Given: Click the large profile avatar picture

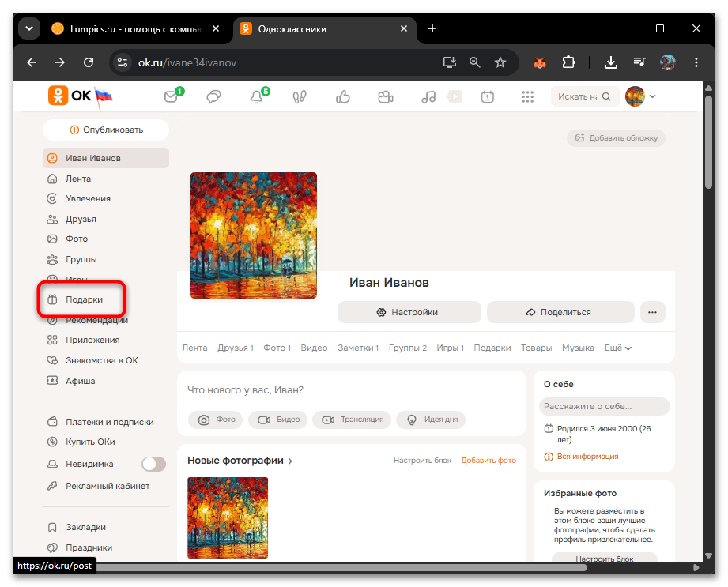Looking at the screenshot, I should 254,235.
